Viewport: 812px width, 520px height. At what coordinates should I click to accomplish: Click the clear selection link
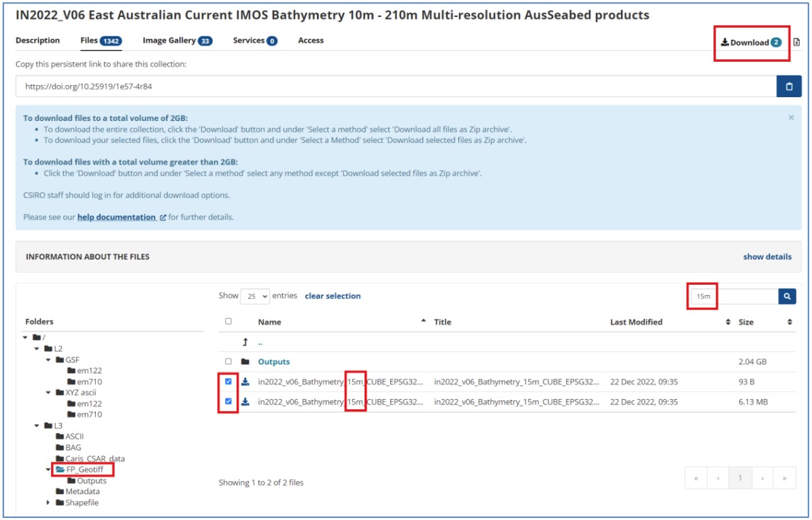tap(333, 296)
